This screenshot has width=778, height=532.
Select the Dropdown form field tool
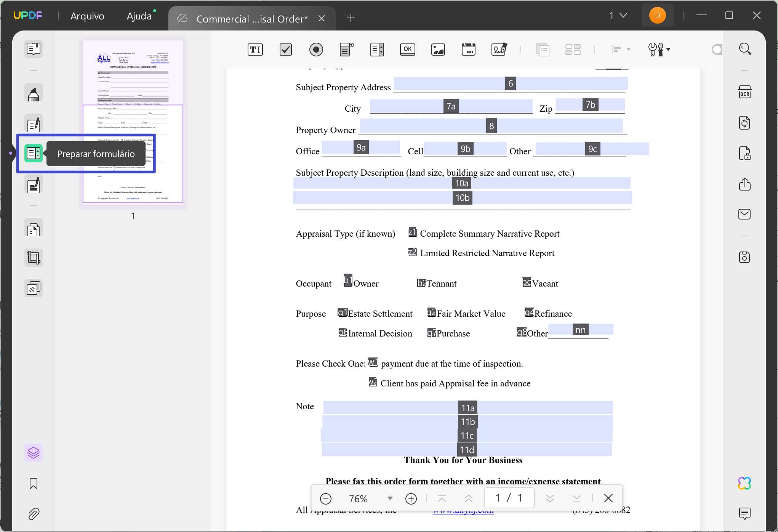click(x=346, y=50)
